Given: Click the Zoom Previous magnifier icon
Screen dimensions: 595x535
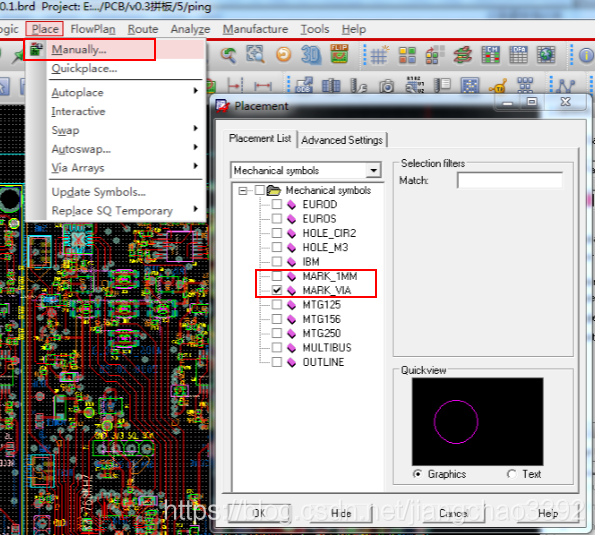Looking at the screenshot, I should coord(228,55).
